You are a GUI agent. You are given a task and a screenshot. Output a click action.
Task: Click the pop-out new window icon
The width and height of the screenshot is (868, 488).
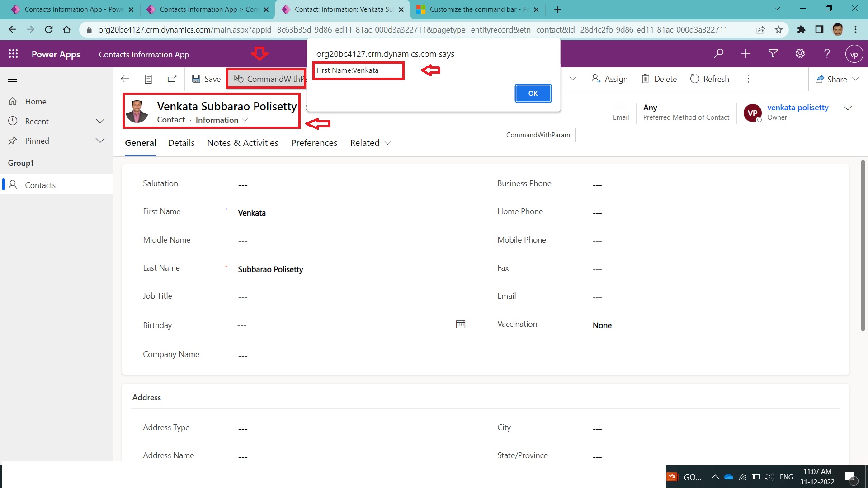172,79
